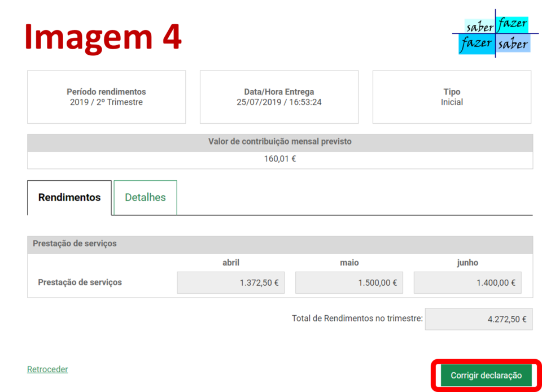Click the abril column heading
This screenshot has height=392, width=542.
(x=230, y=263)
